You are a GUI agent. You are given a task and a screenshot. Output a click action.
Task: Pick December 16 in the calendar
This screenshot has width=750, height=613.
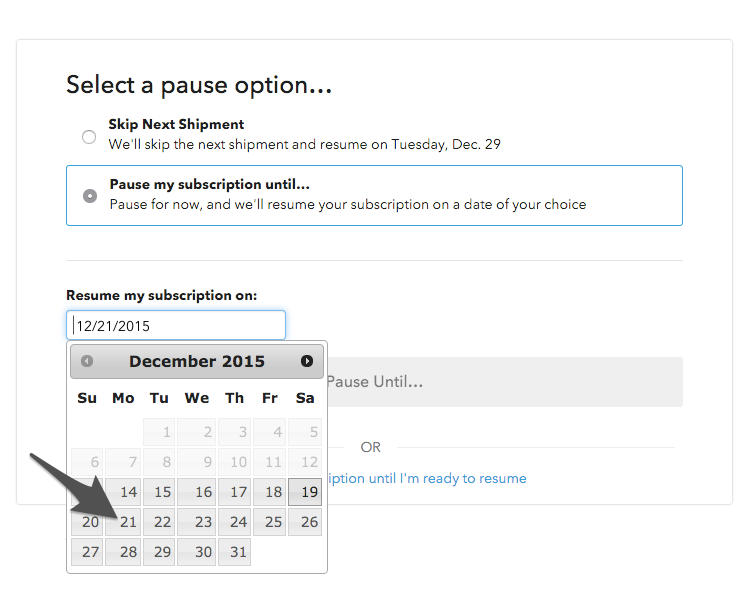(x=197, y=492)
